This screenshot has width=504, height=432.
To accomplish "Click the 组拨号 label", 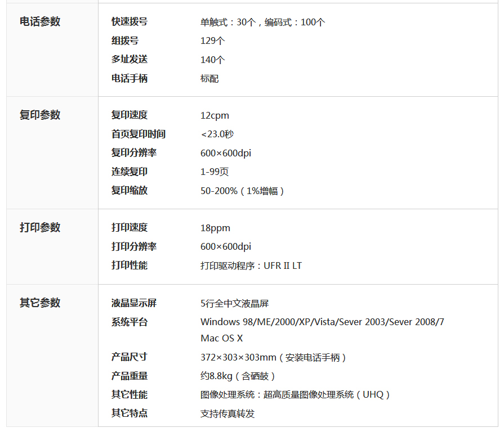I will [x=125, y=41].
